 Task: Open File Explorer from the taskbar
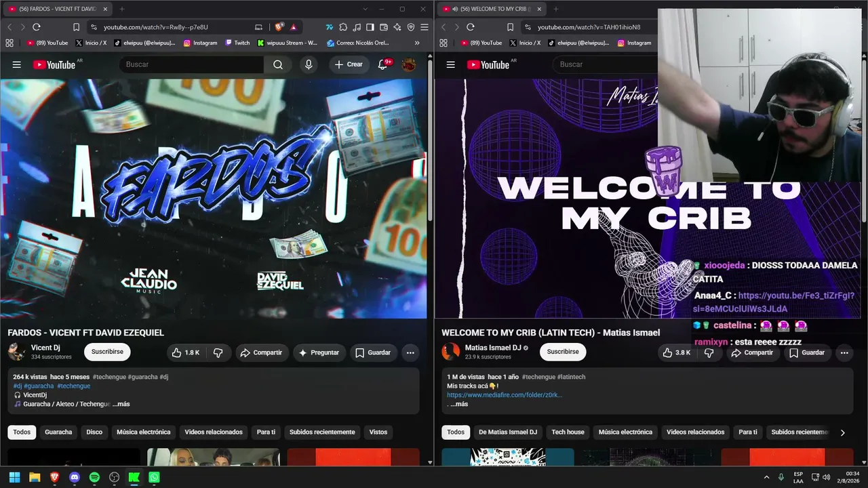[x=35, y=477]
